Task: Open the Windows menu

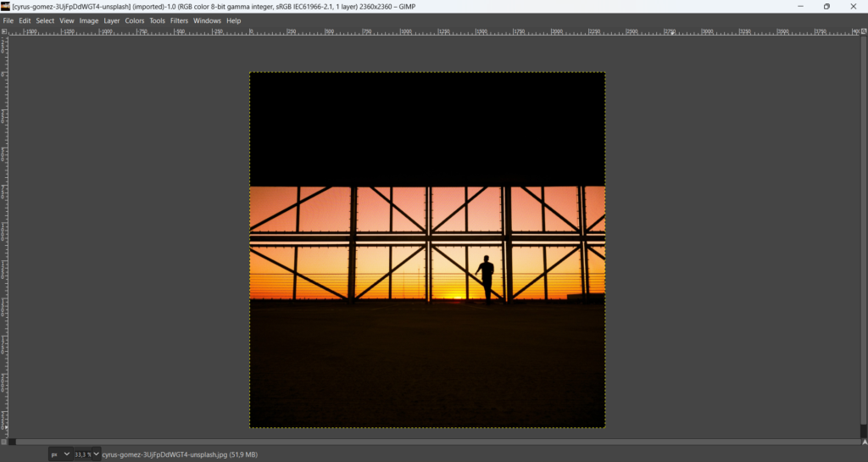Action: (x=207, y=20)
